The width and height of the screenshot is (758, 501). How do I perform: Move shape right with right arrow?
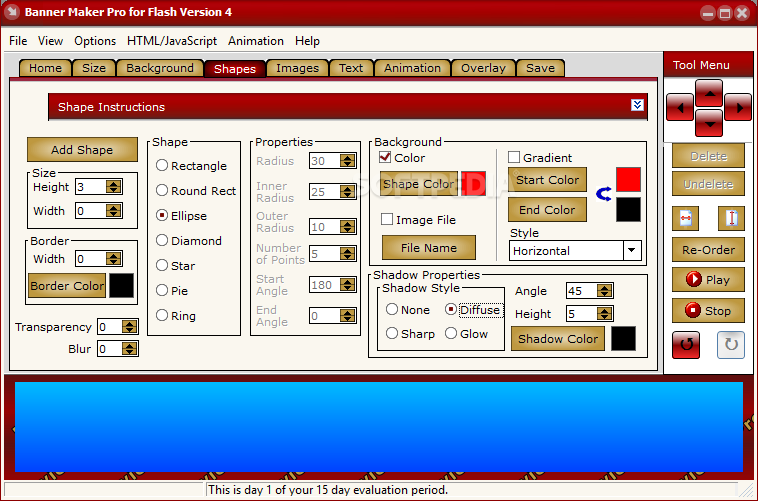pyautogui.click(x=738, y=107)
